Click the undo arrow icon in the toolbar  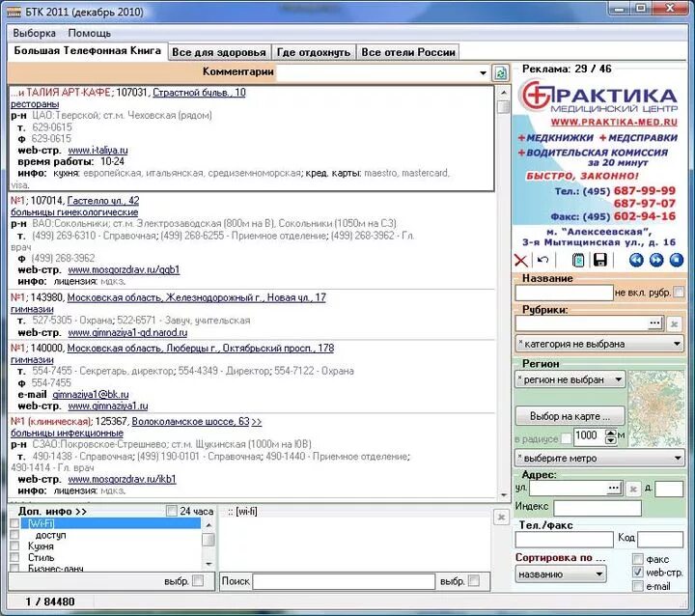click(x=542, y=260)
